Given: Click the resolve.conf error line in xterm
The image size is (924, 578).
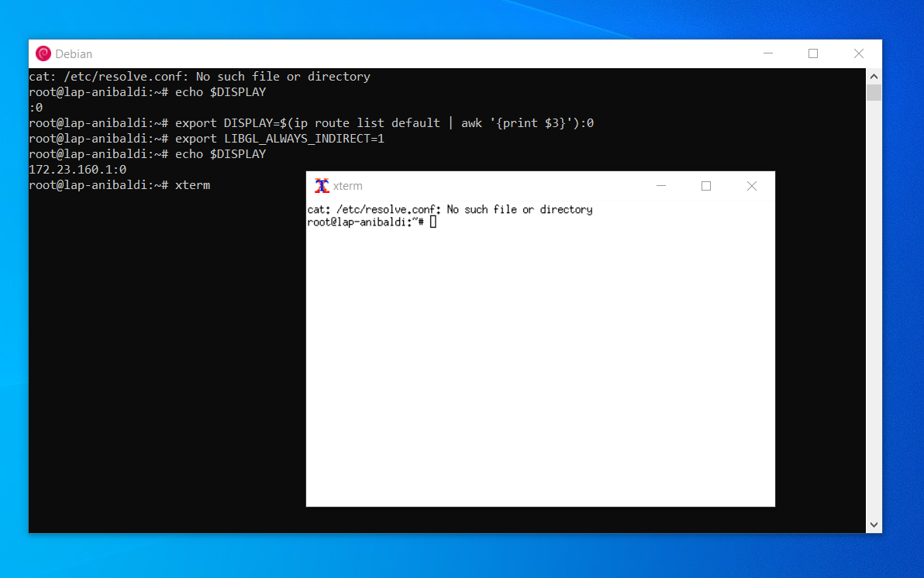Looking at the screenshot, I should 450,209.
